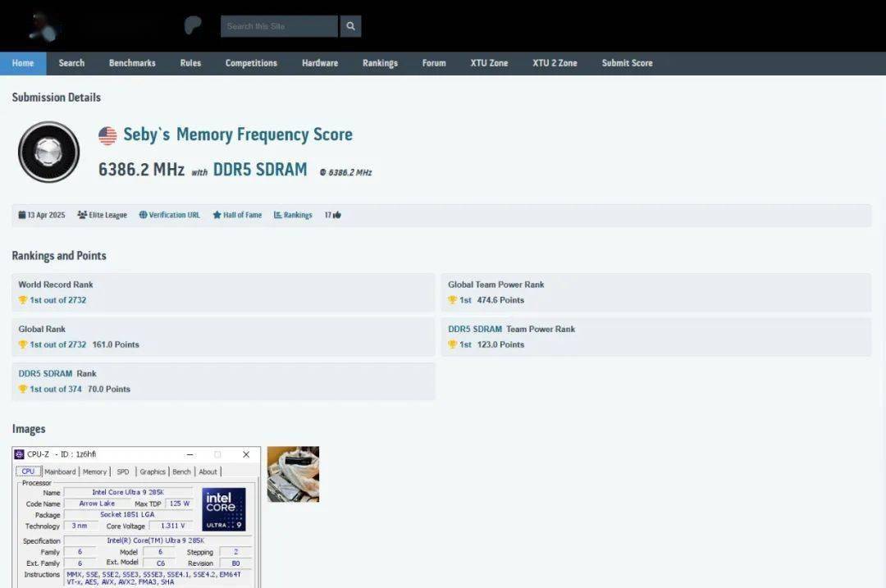Click the '70.0 Points' text
Viewport: 886px width, 588px height.
coord(109,390)
